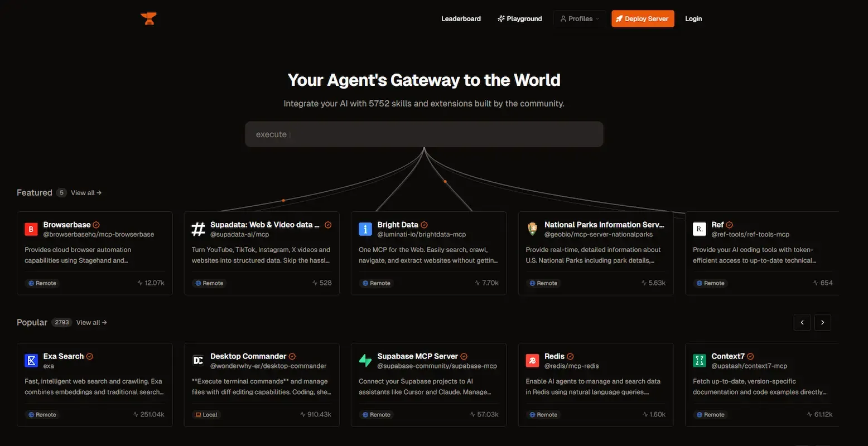
Task: Click the 251.04k usage count on Exa Search
Action: click(149, 415)
